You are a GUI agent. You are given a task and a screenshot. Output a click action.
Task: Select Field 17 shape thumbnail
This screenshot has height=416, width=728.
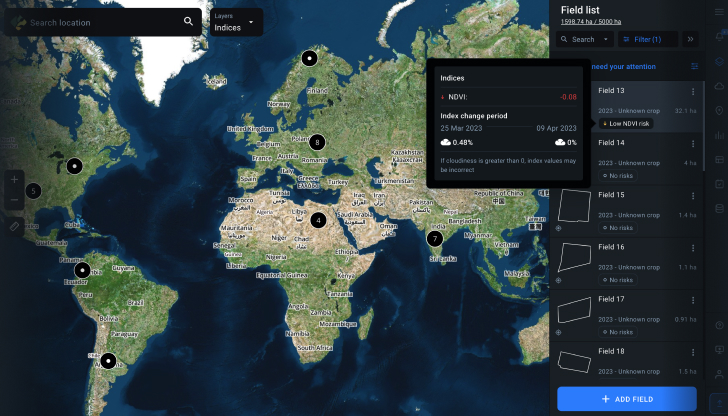click(x=574, y=310)
